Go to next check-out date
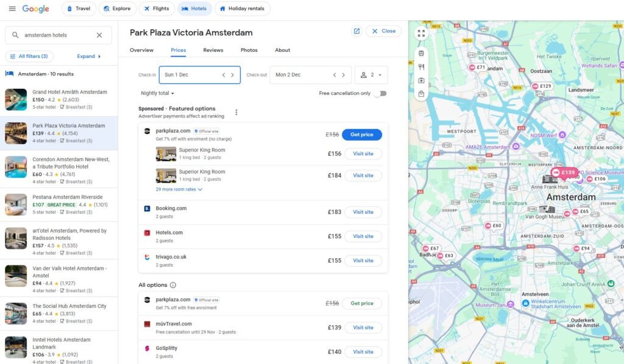This screenshot has width=624, height=364. click(343, 75)
